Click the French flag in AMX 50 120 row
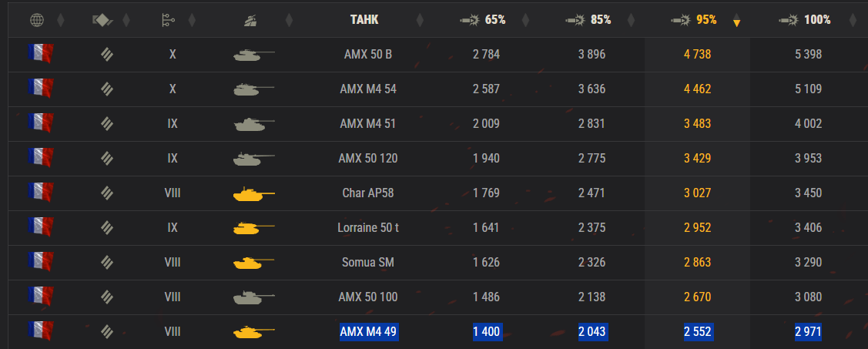 tap(40, 158)
